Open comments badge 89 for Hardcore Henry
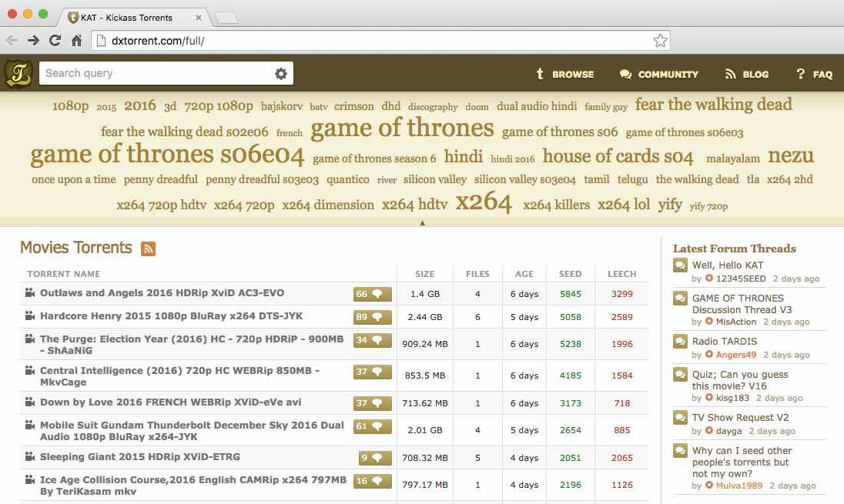 (x=373, y=317)
